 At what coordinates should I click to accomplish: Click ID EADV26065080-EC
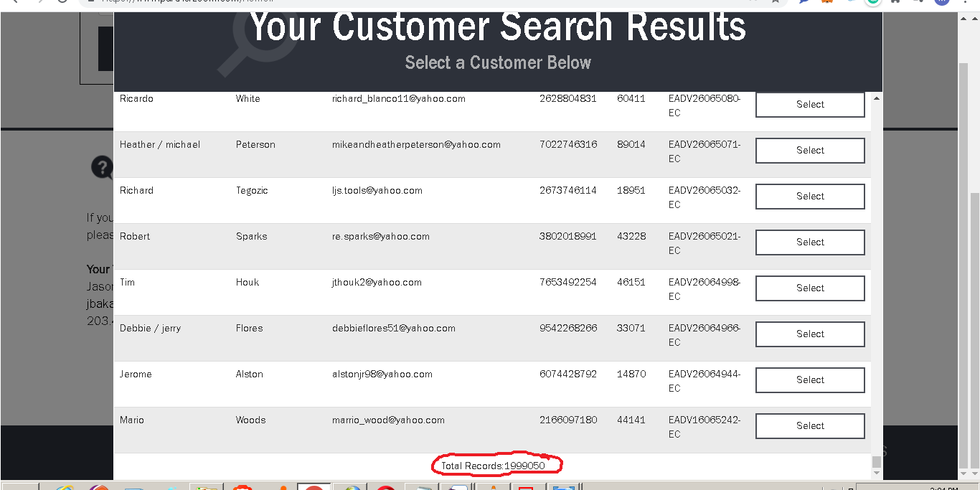(705, 105)
